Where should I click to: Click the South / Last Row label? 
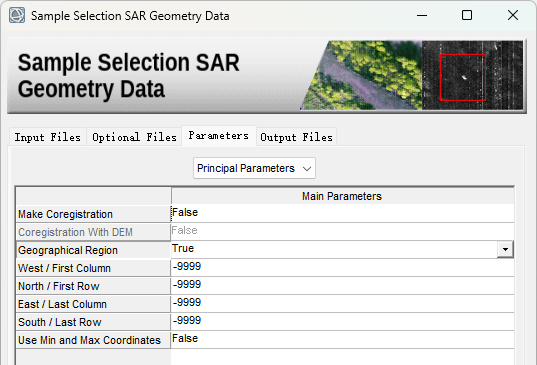(x=93, y=322)
